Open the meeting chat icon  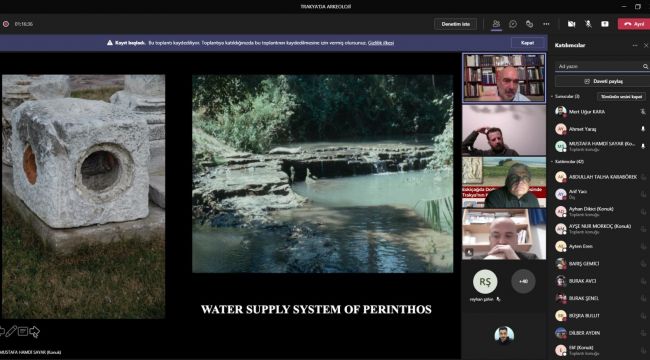pyautogui.click(x=513, y=24)
